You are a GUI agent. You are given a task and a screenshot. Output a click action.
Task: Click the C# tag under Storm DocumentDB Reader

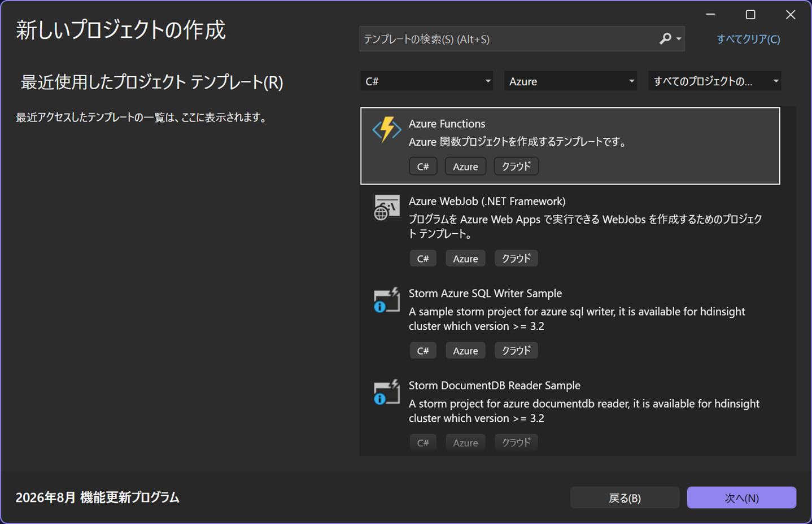click(x=423, y=443)
